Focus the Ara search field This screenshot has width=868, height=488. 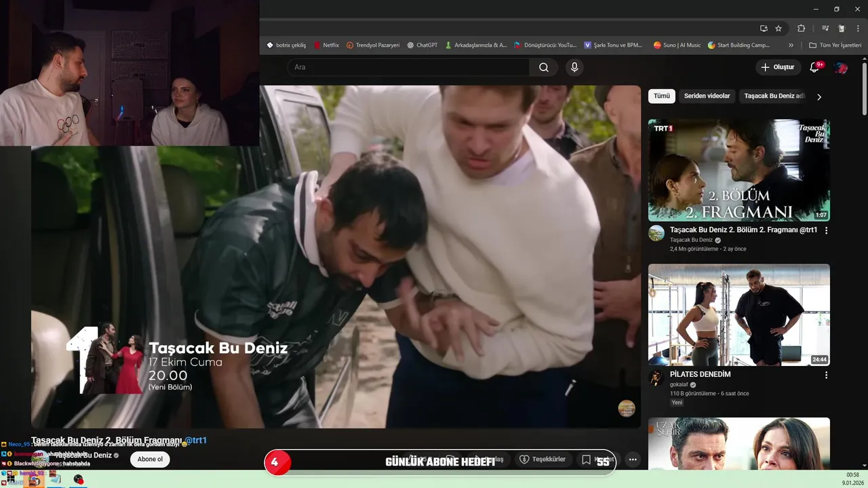[408, 67]
